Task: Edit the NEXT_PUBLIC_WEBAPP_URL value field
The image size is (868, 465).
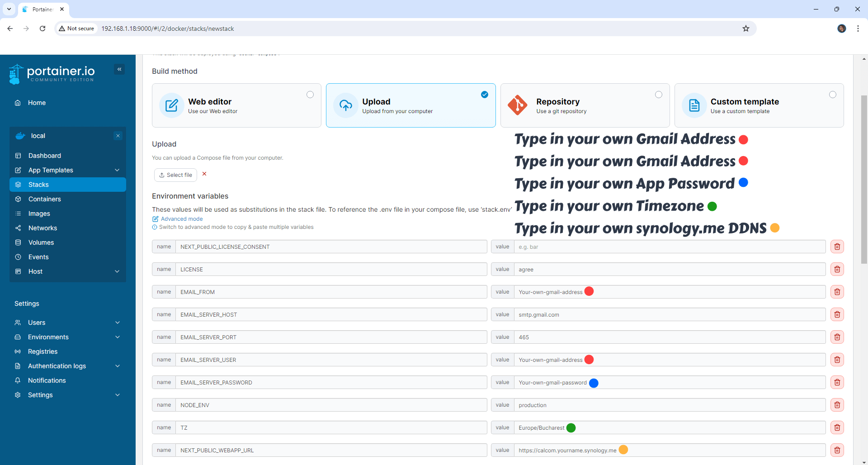Action: 670,450
